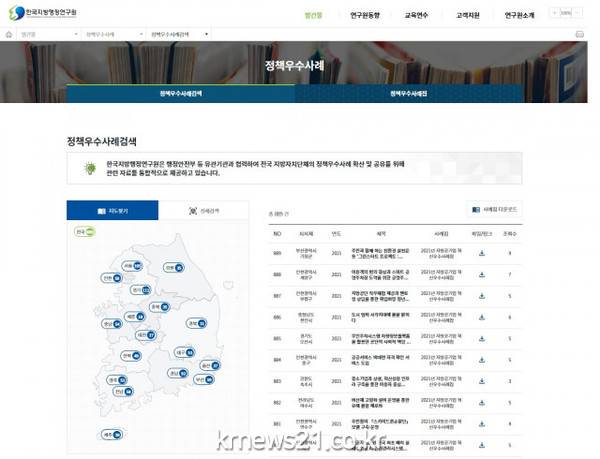Open the title link of entry 886

[377, 316]
